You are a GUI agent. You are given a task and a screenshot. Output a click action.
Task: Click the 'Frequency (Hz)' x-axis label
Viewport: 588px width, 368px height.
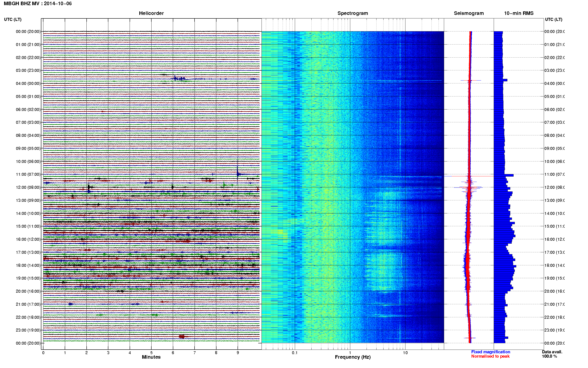tap(353, 357)
